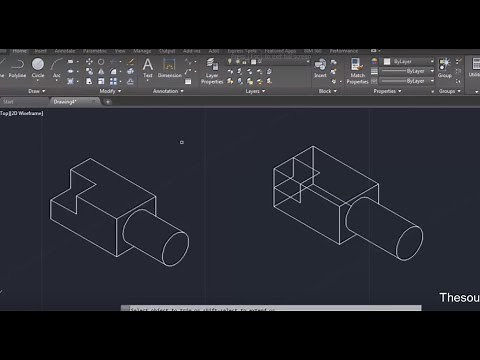Click the Fillet tool in Modify panel
This screenshot has width=480, height=360.
click(x=113, y=71)
